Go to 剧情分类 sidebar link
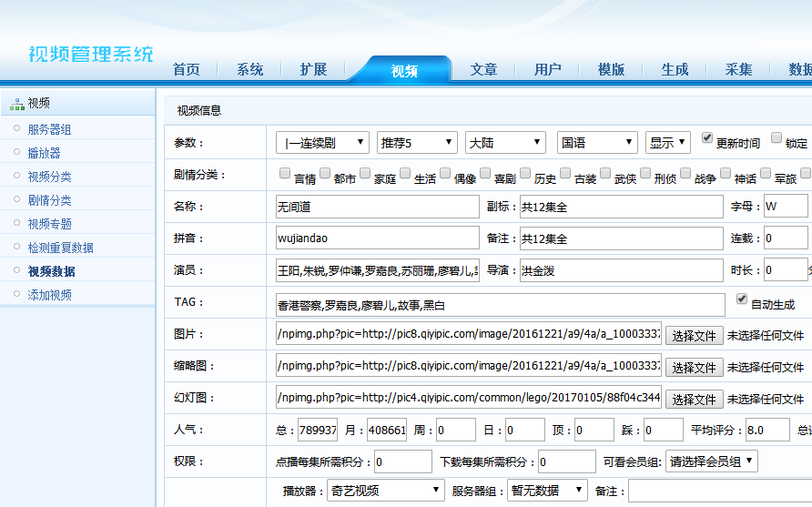The image size is (812, 507). coord(49,200)
